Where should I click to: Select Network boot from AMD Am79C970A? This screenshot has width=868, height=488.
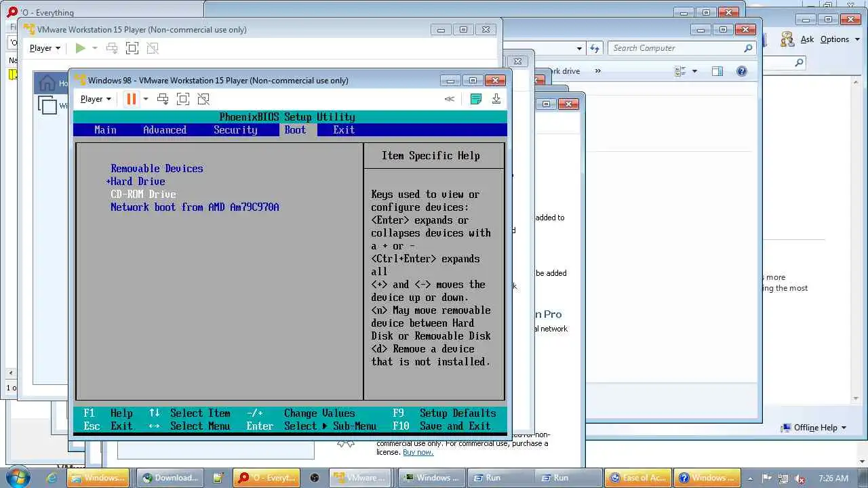point(195,207)
